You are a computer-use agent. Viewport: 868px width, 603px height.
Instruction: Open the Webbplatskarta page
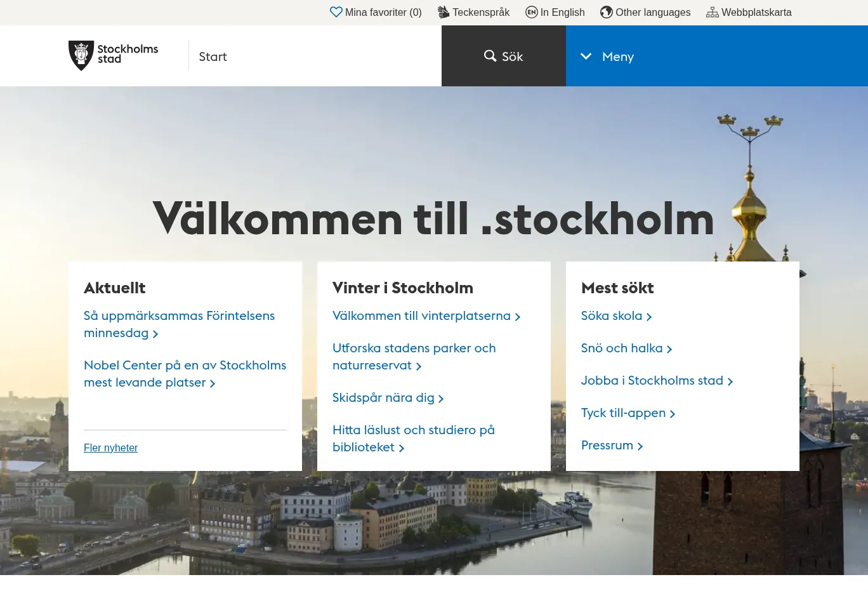pos(756,12)
